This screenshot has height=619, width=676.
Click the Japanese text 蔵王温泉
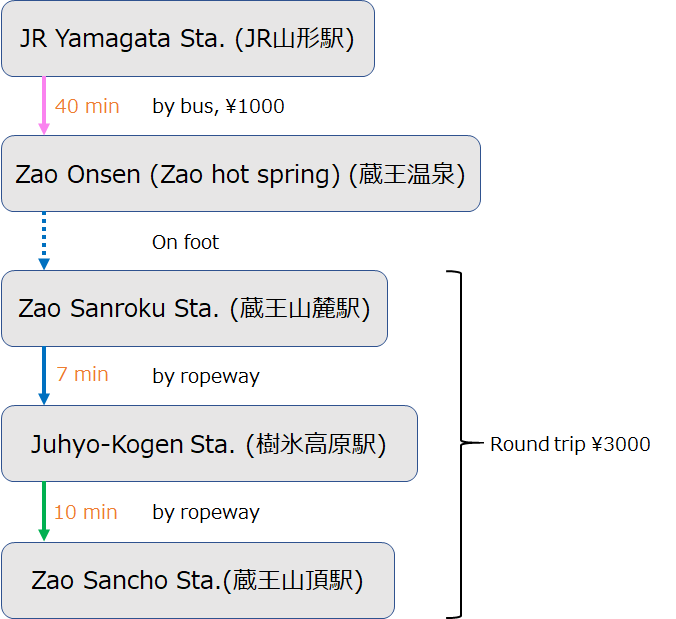tap(407, 174)
